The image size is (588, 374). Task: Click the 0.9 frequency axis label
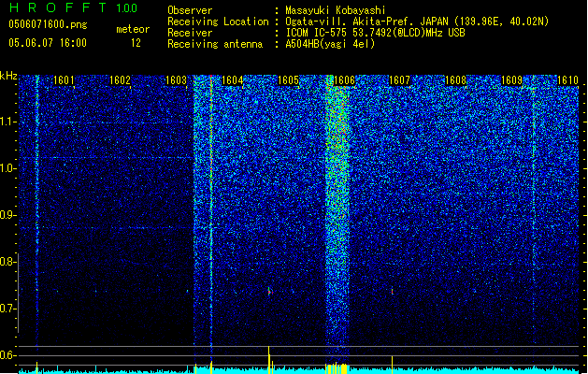point(8,215)
